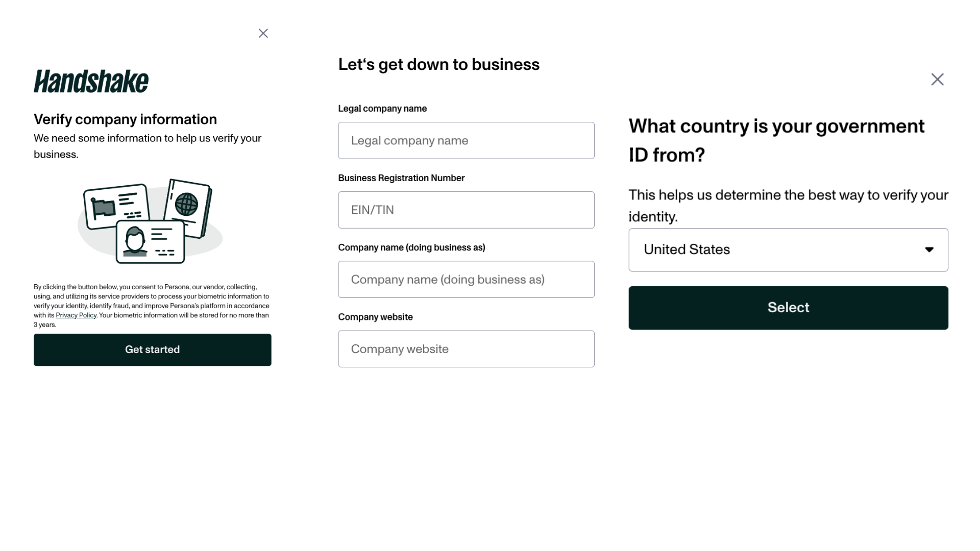This screenshot has height=551, width=980.
Task: Click the caret arrow in country selector
Action: pyautogui.click(x=929, y=249)
